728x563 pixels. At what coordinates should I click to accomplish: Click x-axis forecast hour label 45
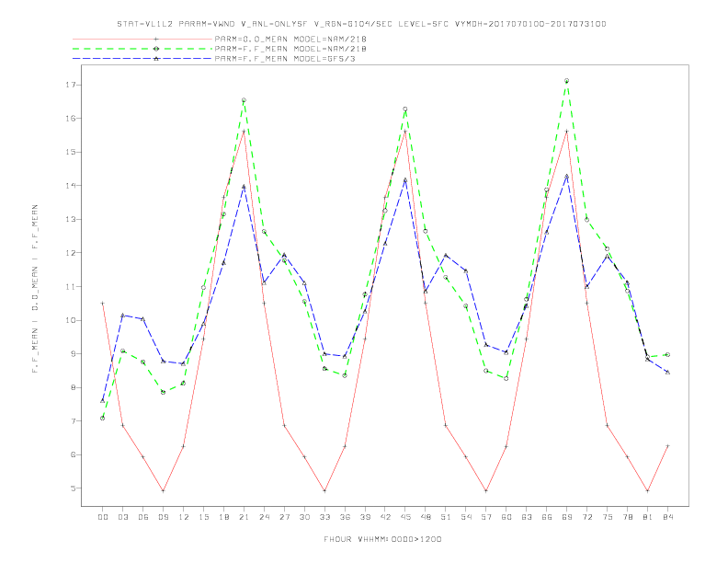405,517
